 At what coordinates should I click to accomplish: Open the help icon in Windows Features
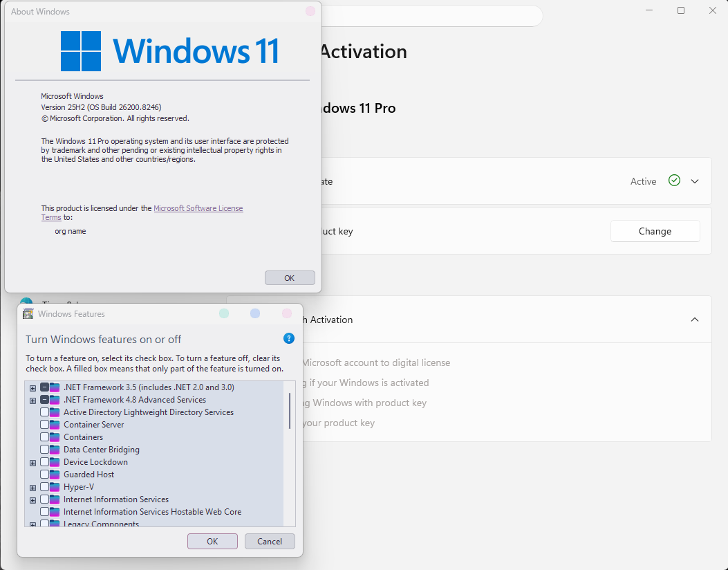coord(289,338)
